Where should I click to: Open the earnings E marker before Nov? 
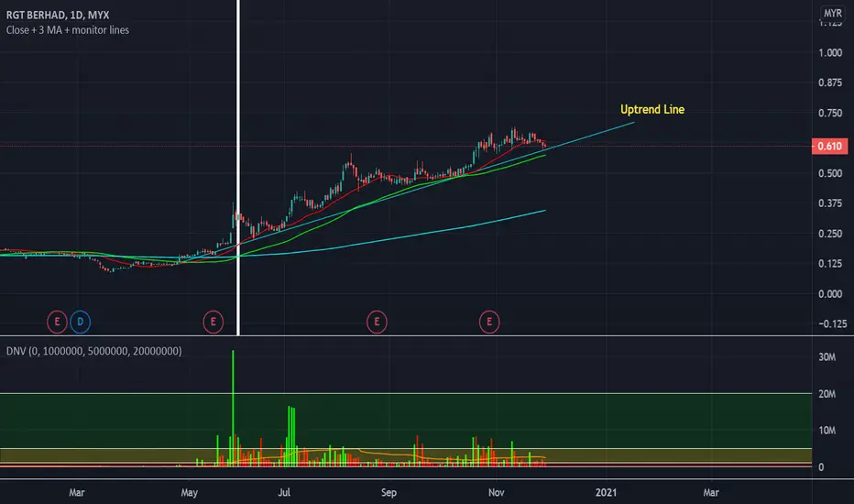(x=489, y=322)
